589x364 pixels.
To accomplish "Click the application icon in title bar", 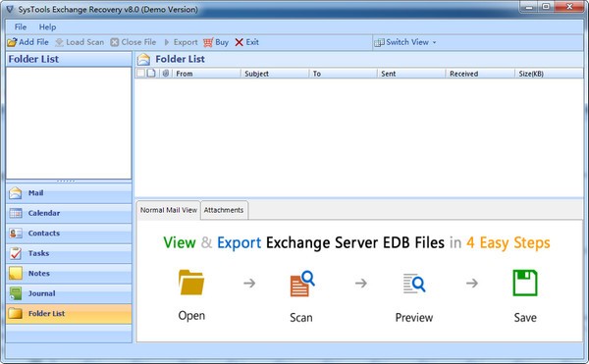I will point(10,9).
